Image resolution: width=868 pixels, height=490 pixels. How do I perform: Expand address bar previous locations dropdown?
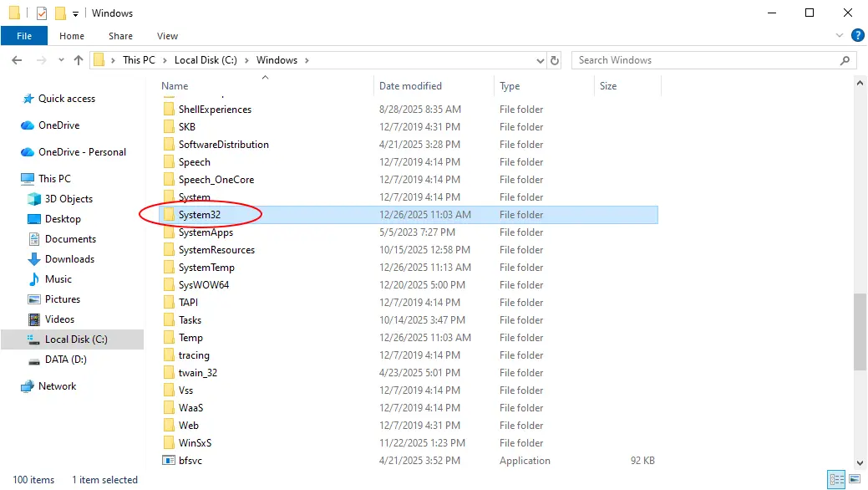pyautogui.click(x=540, y=60)
